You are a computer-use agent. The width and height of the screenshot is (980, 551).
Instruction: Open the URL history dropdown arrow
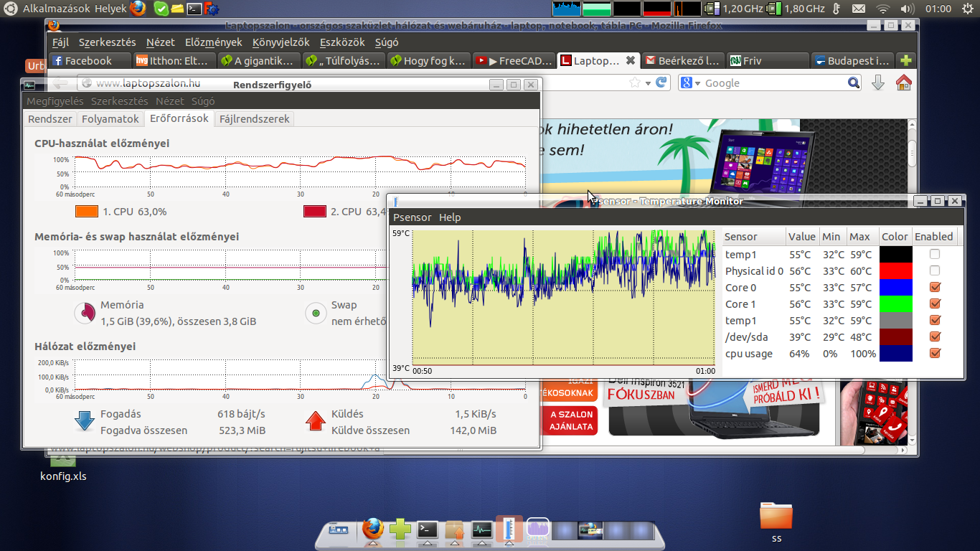[x=648, y=83]
